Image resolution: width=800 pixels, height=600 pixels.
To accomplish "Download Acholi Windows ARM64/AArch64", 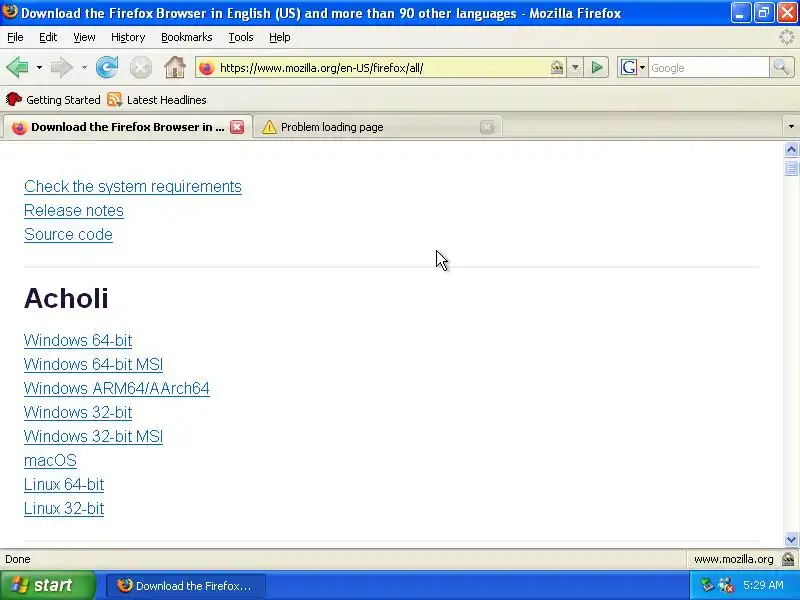I will [117, 388].
